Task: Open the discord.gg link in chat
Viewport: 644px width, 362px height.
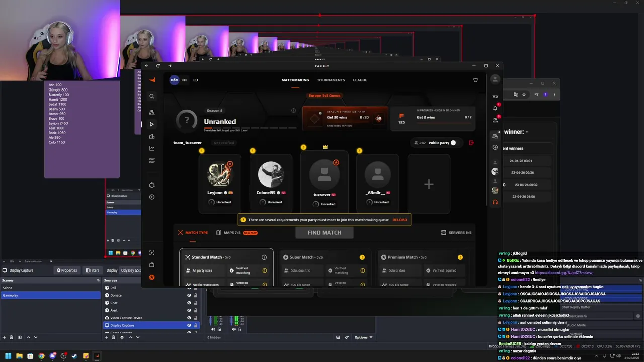Action: [563, 273]
